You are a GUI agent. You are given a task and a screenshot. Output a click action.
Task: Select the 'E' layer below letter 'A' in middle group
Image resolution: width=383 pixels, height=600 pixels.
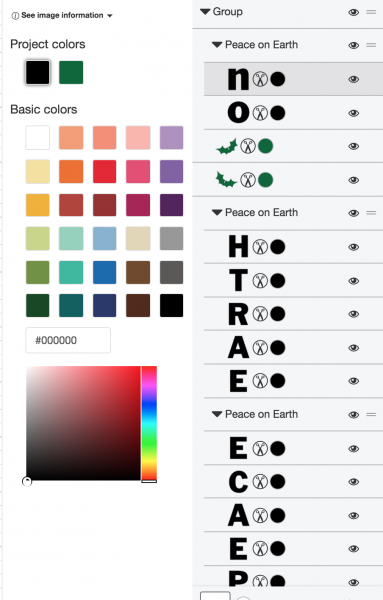293,381
